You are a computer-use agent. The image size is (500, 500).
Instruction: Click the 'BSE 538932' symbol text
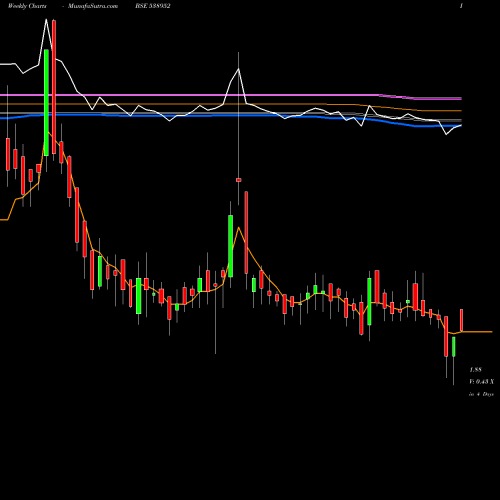click(x=153, y=6)
